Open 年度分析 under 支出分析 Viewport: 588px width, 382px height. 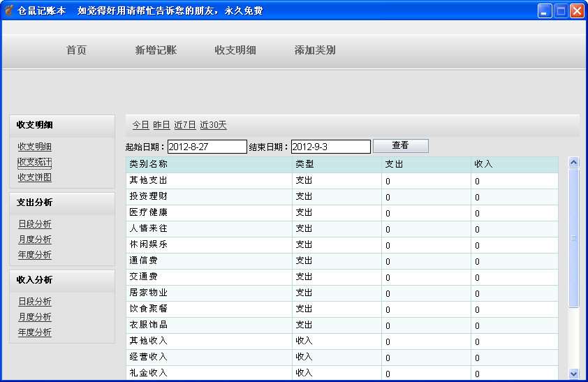tap(34, 255)
